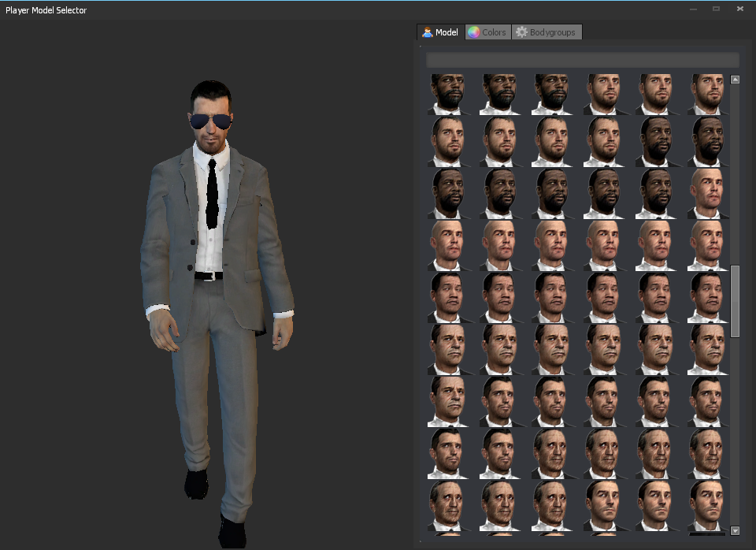Maximize the Player Model Selector window

pyautogui.click(x=716, y=9)
